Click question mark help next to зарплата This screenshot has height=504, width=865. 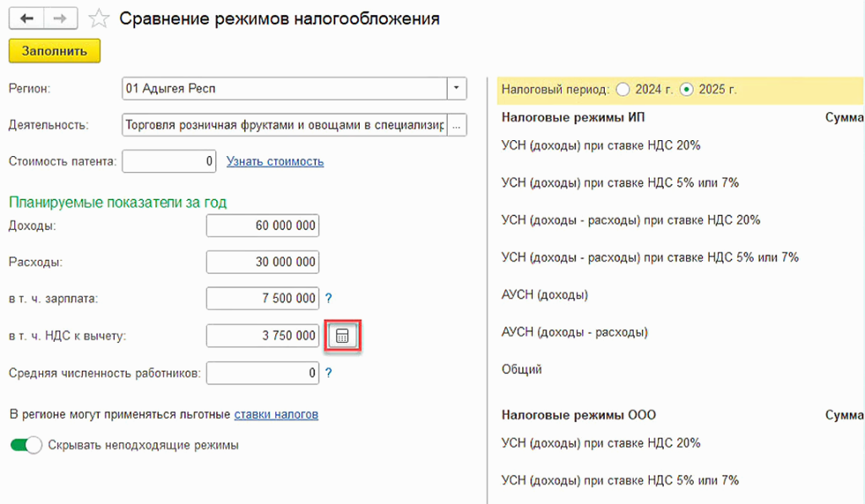click(x=329, y=298)
